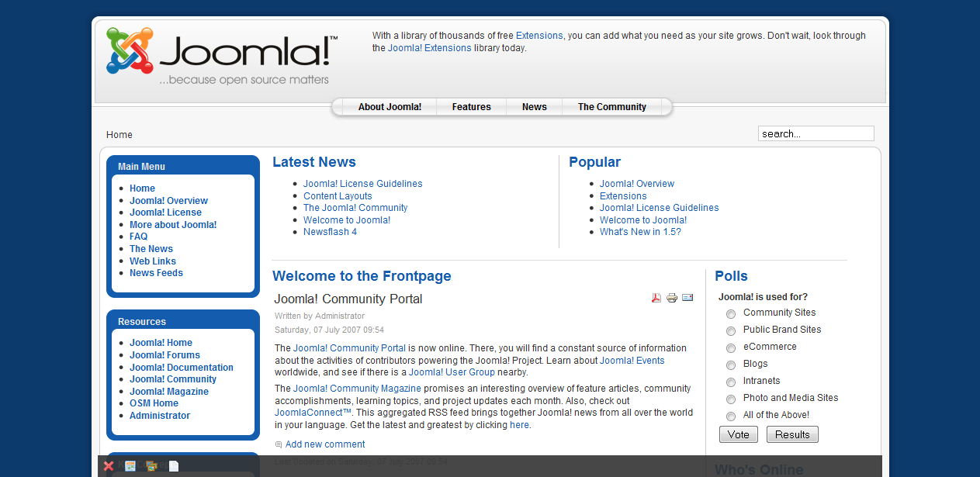Click the email article envelope icon

point(687,298)
